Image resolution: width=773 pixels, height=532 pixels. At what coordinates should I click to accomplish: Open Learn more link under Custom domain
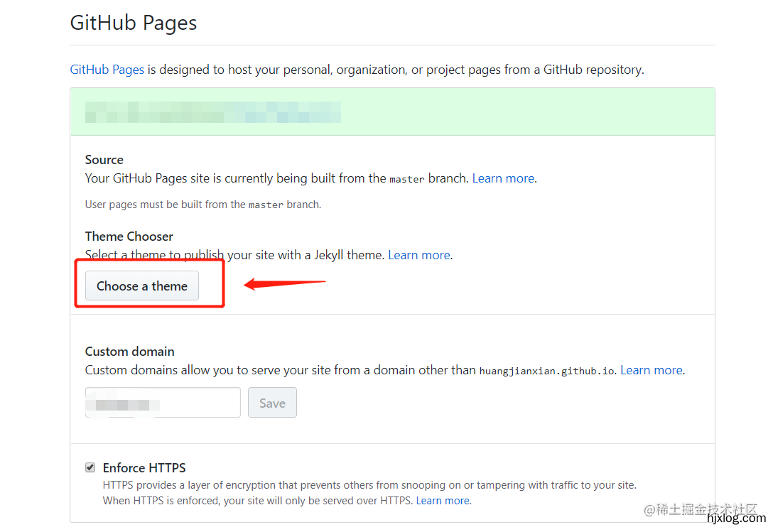pos(652,370)
